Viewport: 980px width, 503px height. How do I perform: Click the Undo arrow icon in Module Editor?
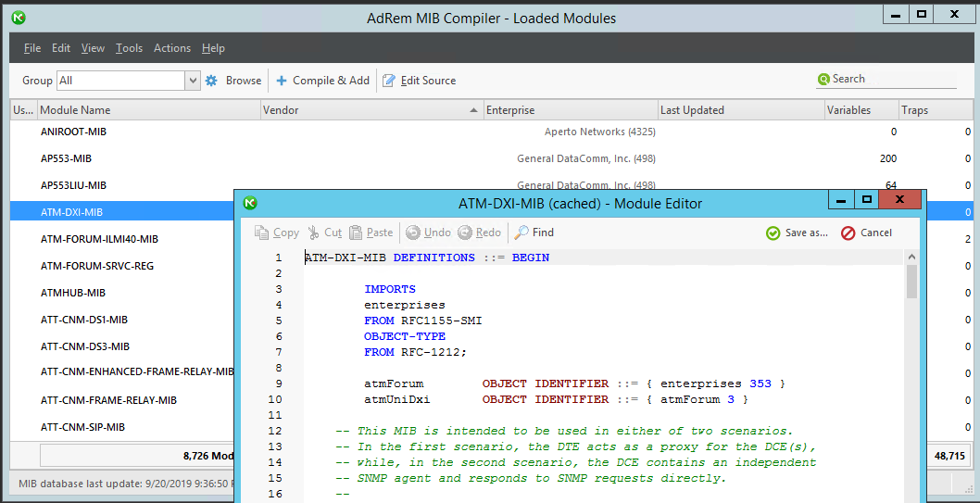pyautogui.click(x=412, y=233)
